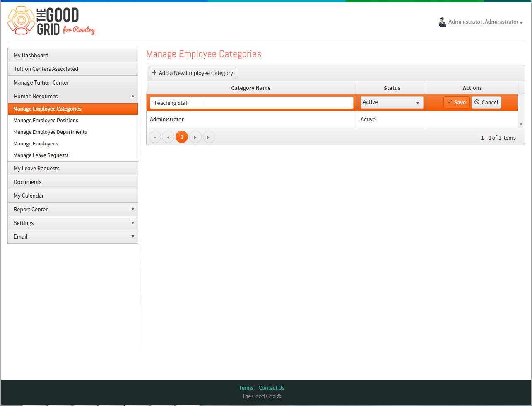The height and width of the screenshot is (406, 532).
Task: Go to next page arrow
Action: point(195,137)
